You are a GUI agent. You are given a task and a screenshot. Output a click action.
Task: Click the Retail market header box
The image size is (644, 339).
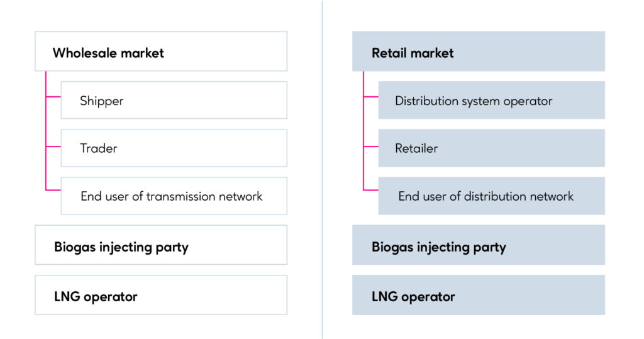pos(478,52)
